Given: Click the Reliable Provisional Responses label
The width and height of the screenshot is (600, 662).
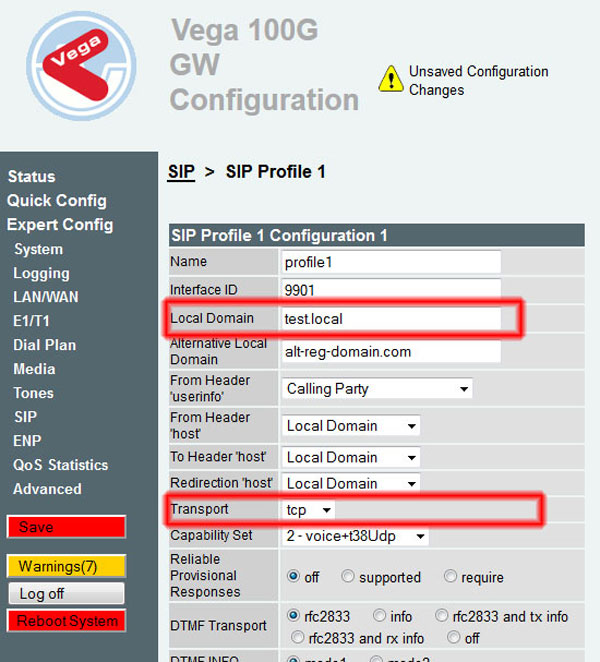Looking at the screenshot, I should pyautogui.click(x=205, y=575).
